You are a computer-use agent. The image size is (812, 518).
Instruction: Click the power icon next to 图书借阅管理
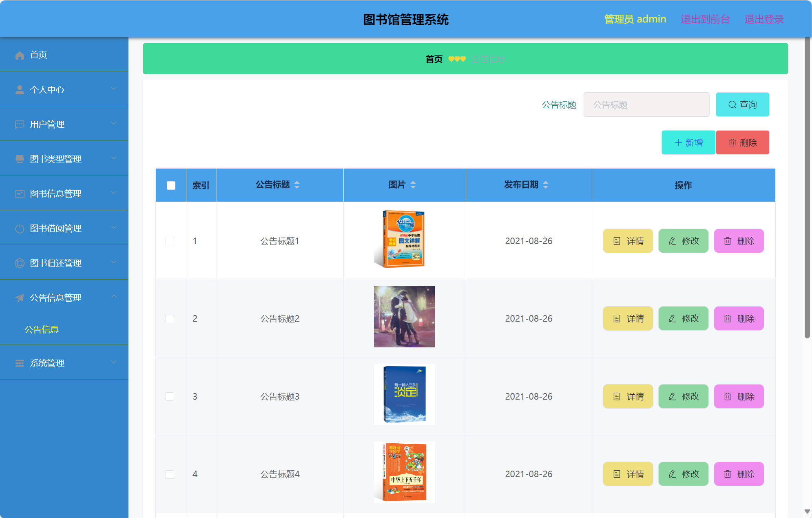point(19,228)
